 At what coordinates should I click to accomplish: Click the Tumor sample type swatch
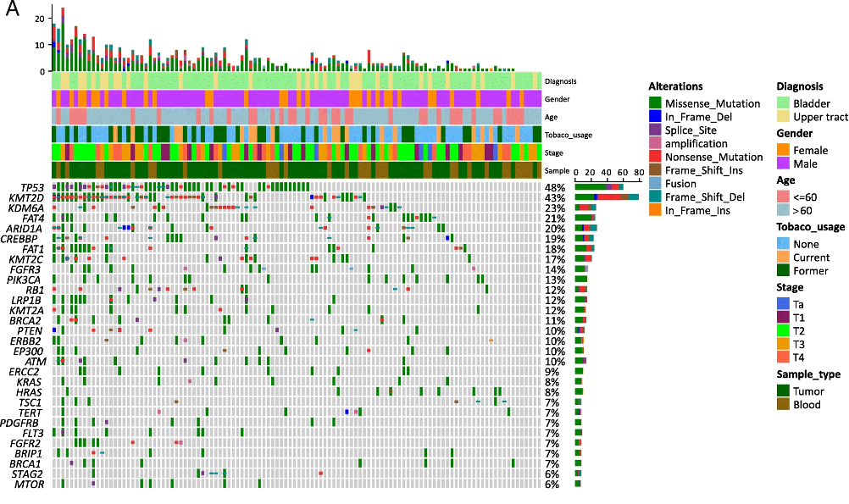coord(783,390)
